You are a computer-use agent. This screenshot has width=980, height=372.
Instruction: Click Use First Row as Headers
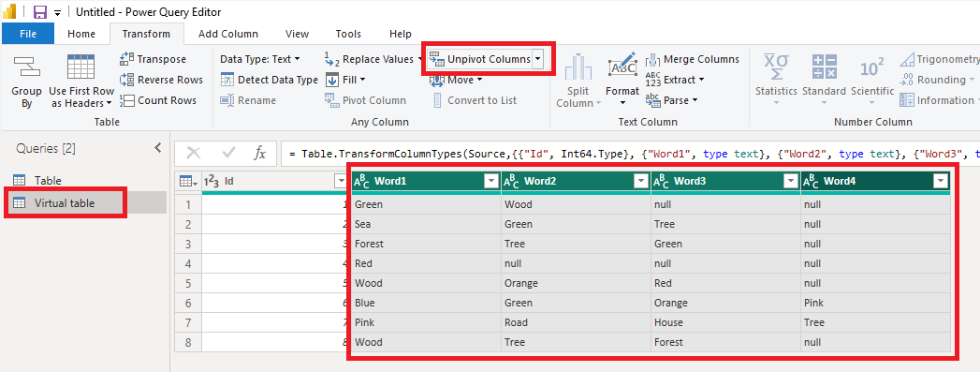tap(81, 82)
